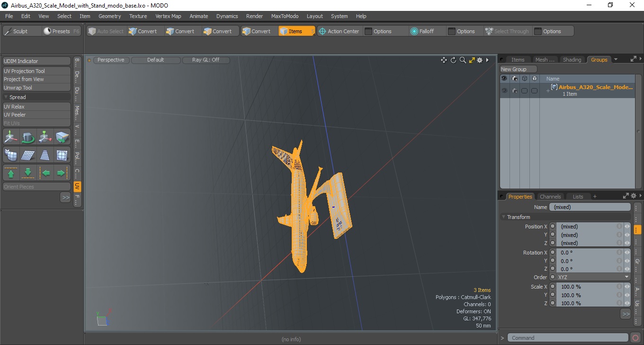The height and width of the screenshot is (345, 644).
Task: Click the viewport zoom magnifier icon
Action: point(463,60)
